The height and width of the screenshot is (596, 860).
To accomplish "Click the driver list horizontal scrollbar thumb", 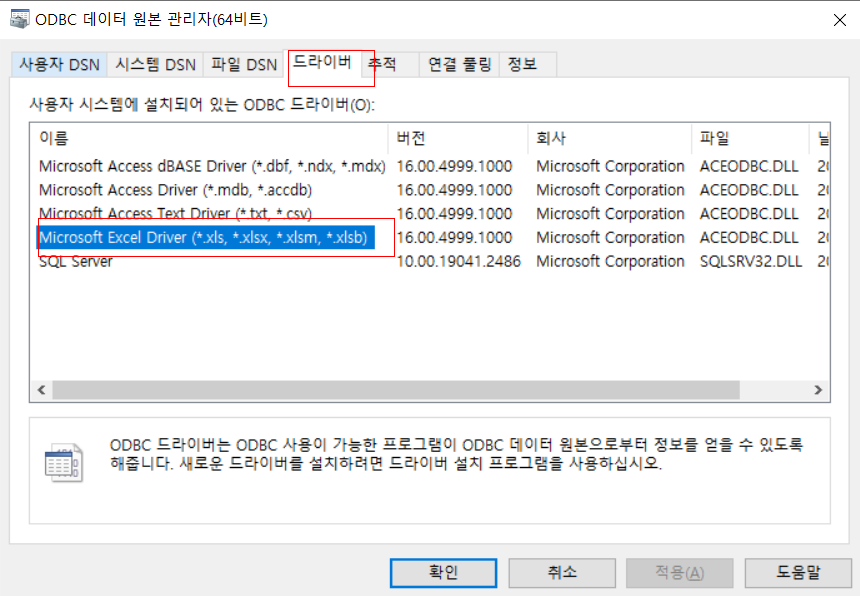I will coord(396,390).
